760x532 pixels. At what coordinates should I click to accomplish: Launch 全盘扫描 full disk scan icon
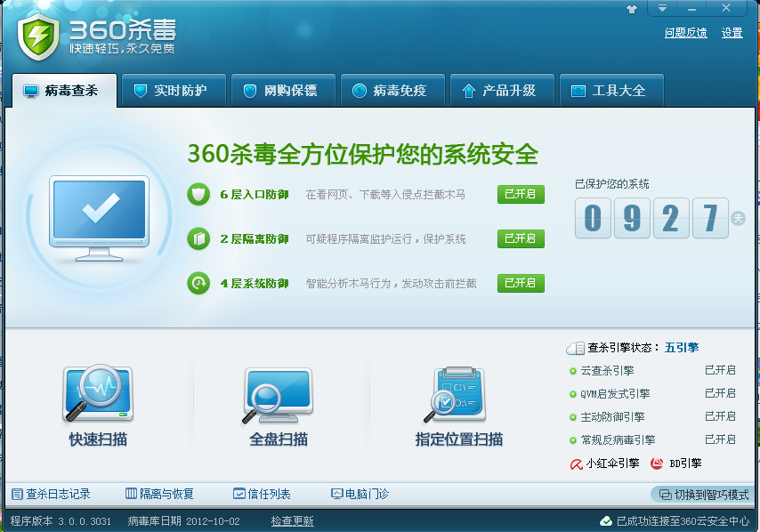coord(279,395)
